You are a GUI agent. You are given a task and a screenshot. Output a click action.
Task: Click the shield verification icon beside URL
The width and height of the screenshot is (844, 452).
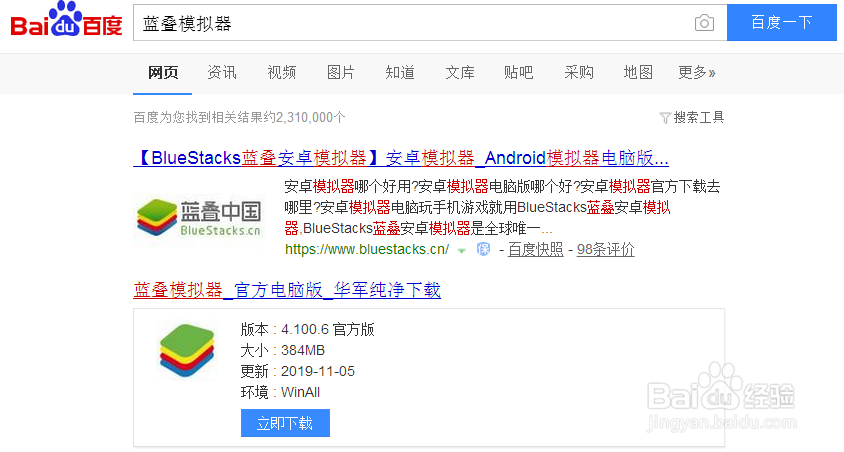pos(482,249)
